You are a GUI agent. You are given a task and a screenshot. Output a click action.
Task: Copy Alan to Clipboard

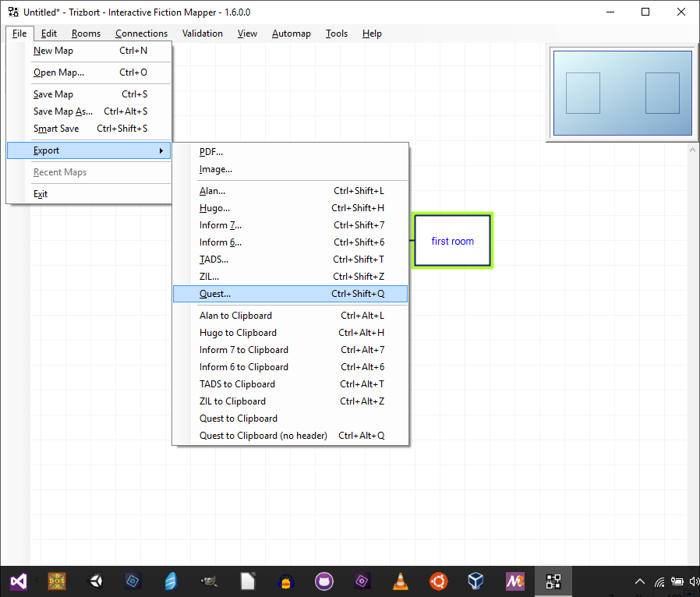pyautogui.click(x=290, y=316)
